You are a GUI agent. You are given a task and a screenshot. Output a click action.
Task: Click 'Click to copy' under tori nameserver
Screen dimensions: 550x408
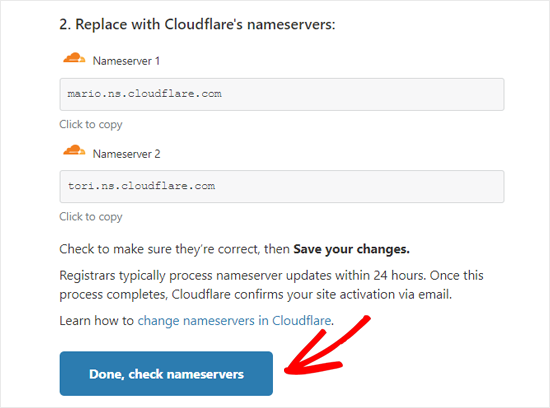point(91,217)
